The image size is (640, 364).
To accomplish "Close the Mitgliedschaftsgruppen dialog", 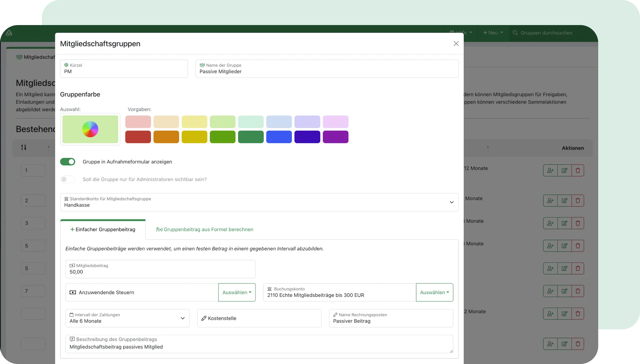I will pyautogui.click(x=456, y=44).
